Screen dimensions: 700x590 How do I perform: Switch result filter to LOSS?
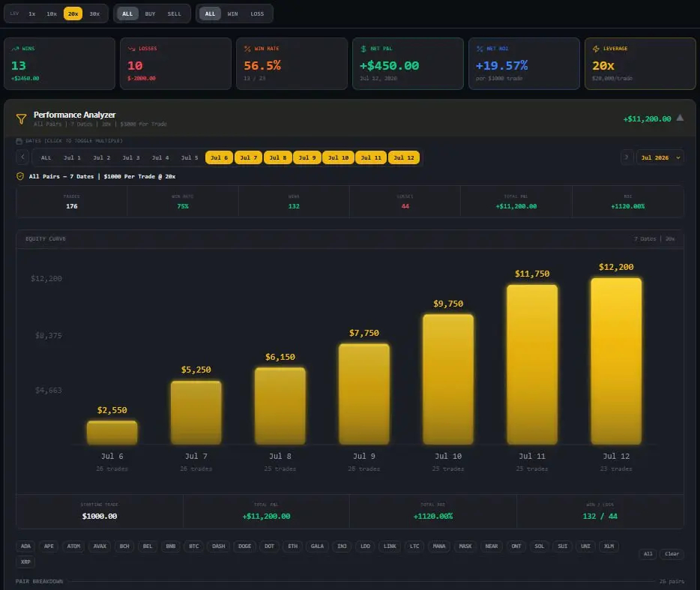coord(257,13)
